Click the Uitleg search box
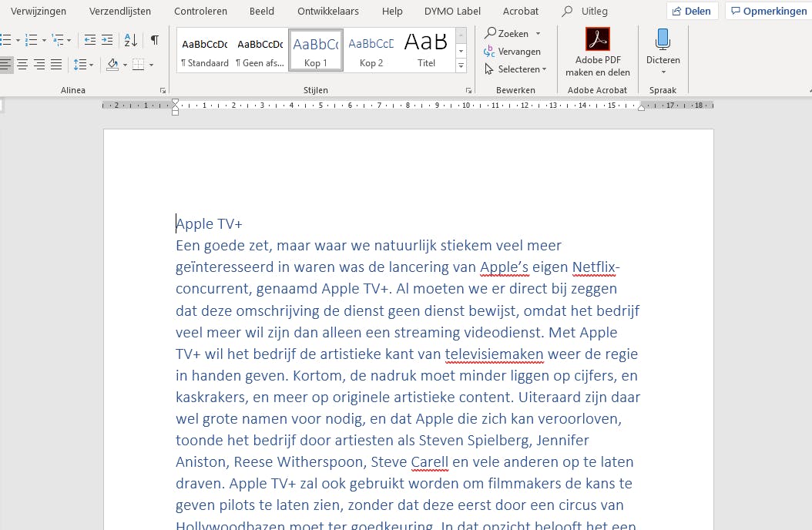Screen dimensions: 812x530 (586, 11)
